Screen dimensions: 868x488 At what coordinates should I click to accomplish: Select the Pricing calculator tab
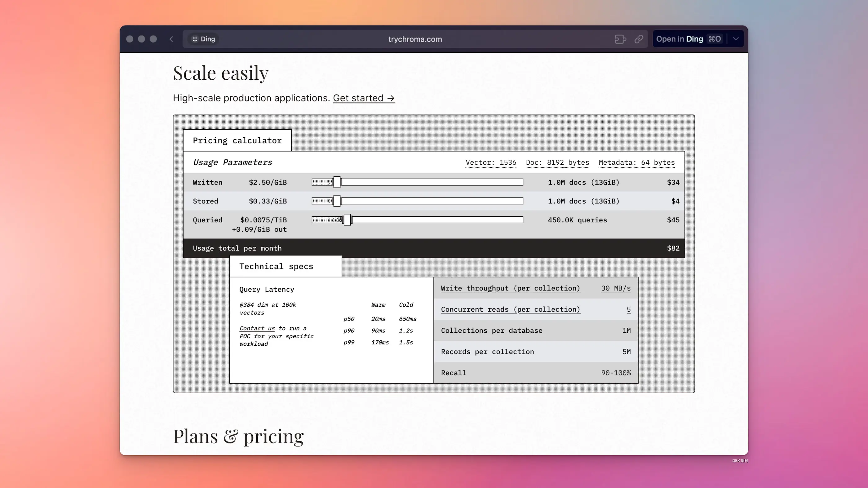pyautogui.click(x=237, y=140)
